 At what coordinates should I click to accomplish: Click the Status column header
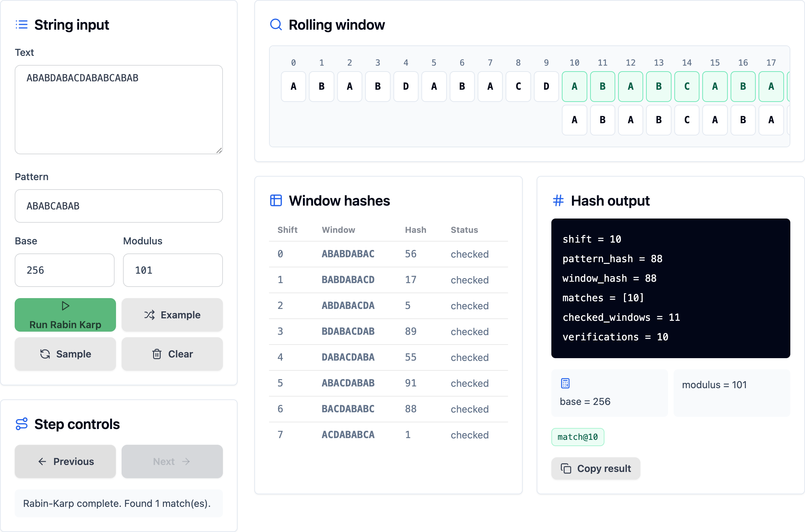pos(464,230)
